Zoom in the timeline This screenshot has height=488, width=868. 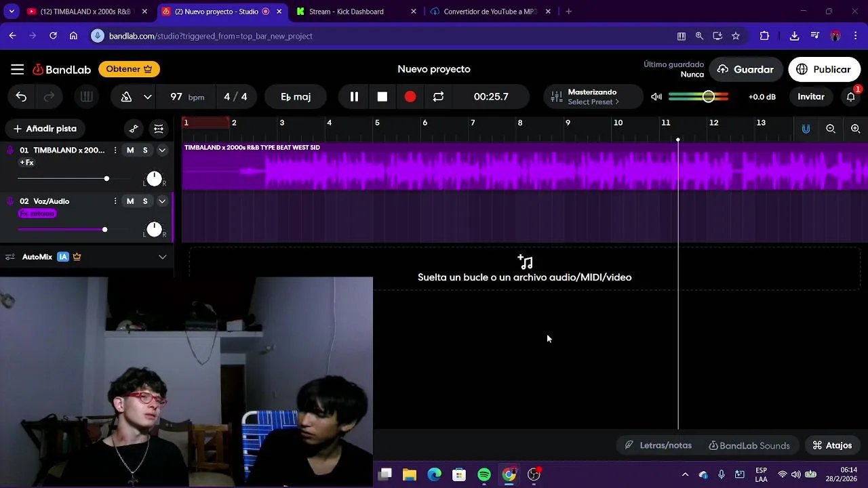[x=856, y=129]
